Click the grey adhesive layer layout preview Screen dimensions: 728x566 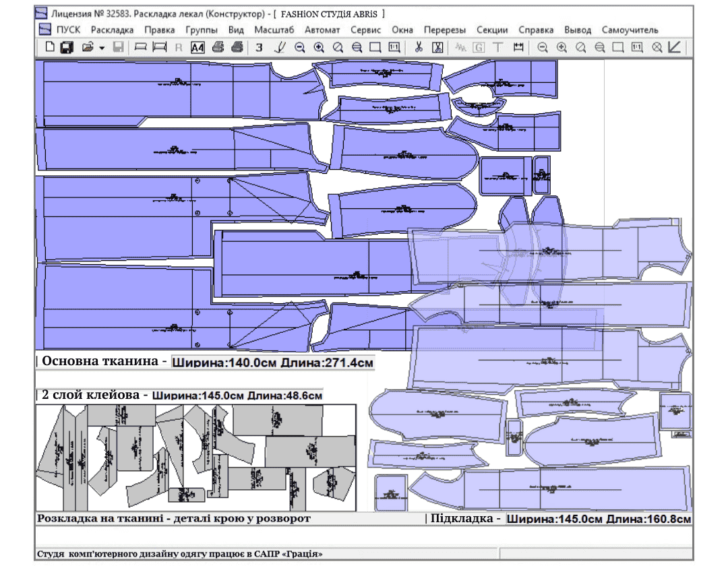195,458
